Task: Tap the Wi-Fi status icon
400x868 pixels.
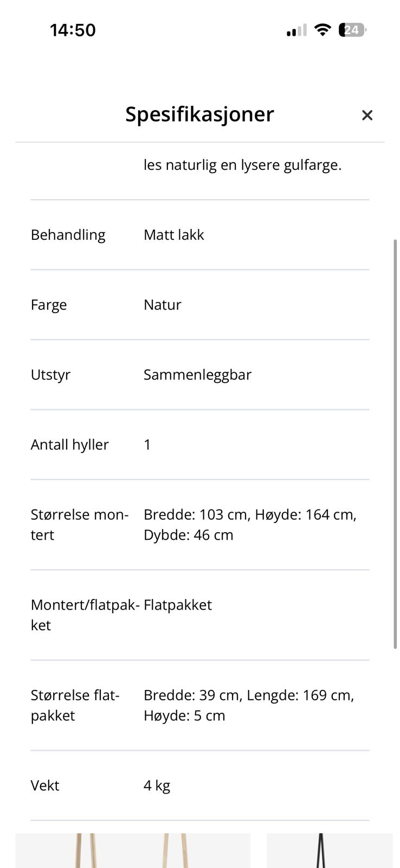Action: pos(322,30)
